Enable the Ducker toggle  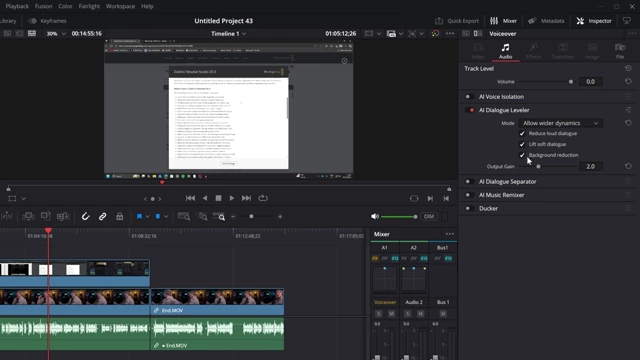pos(469,209)
